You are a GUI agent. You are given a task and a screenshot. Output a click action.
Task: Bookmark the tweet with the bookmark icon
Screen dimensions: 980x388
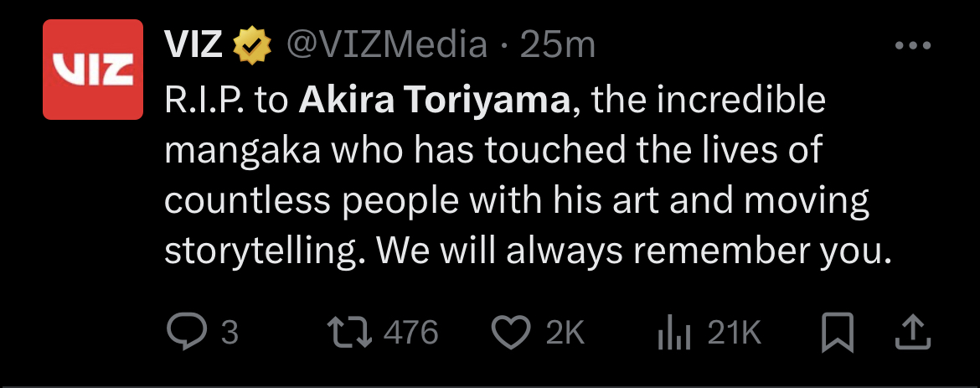coord(838,332)
